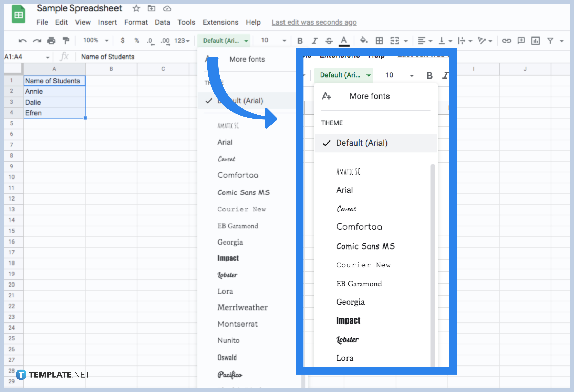Open the Format menu

(136, 22)
